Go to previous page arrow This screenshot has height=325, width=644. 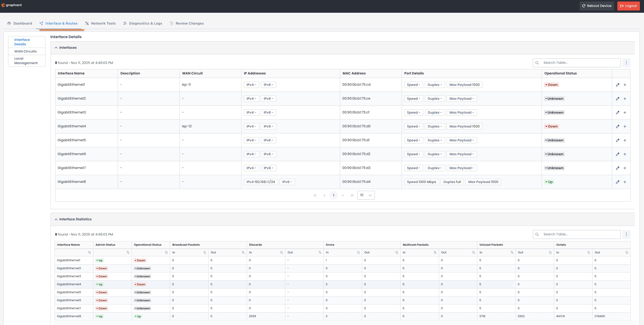pyautogui.click(x=324, y=195)
